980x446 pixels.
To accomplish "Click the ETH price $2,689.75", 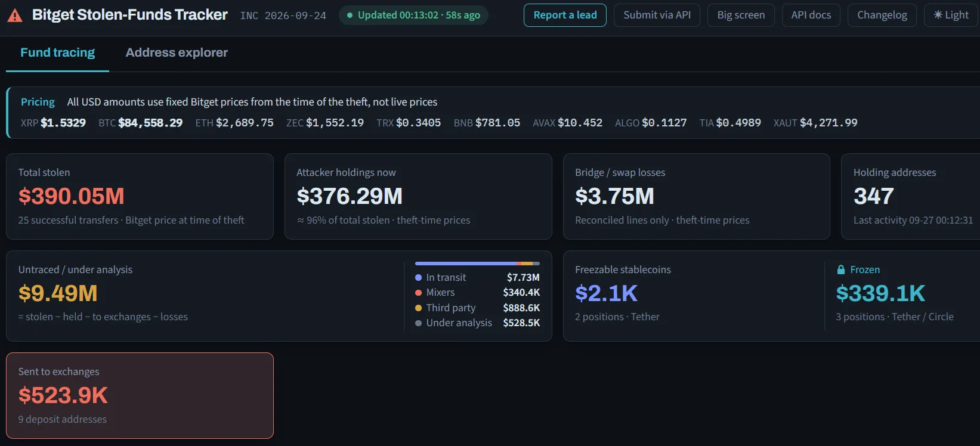I will (245, 123).
